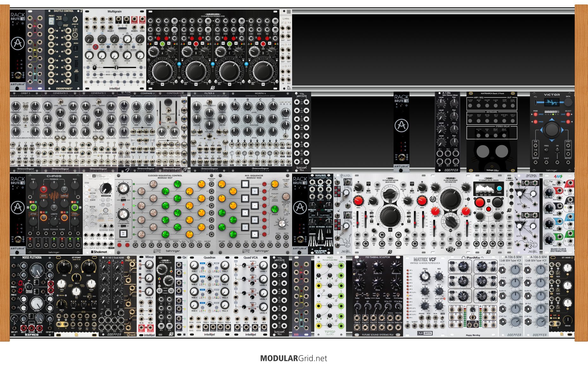Select the Intellijel Quadrax module
The width and height of the screenshot is (588, 365).
[x=210, y=296]
